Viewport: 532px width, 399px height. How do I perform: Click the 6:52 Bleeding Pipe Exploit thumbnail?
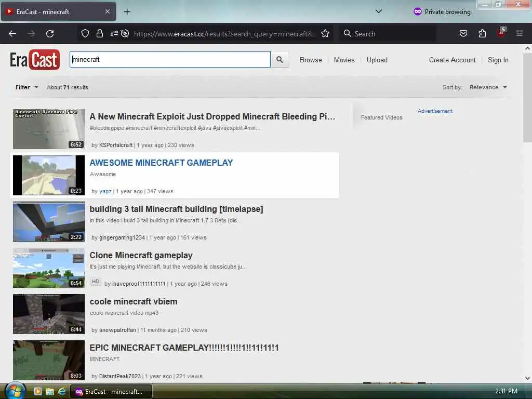click(49, 129)
